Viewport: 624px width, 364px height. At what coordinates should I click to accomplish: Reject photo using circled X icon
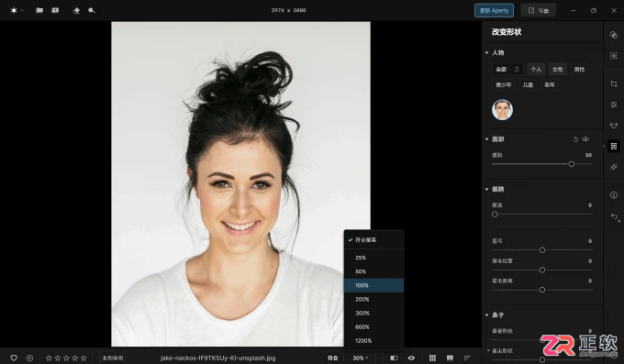point(30,358)
